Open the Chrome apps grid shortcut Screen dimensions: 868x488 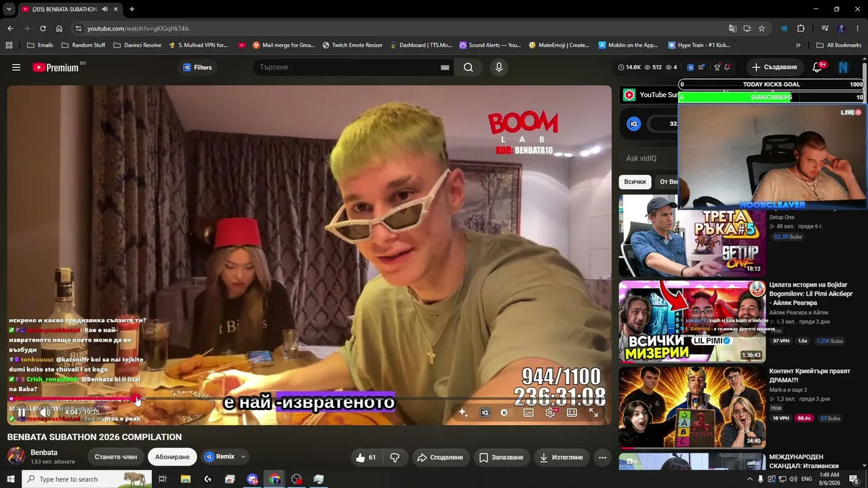tap(9, 45)
